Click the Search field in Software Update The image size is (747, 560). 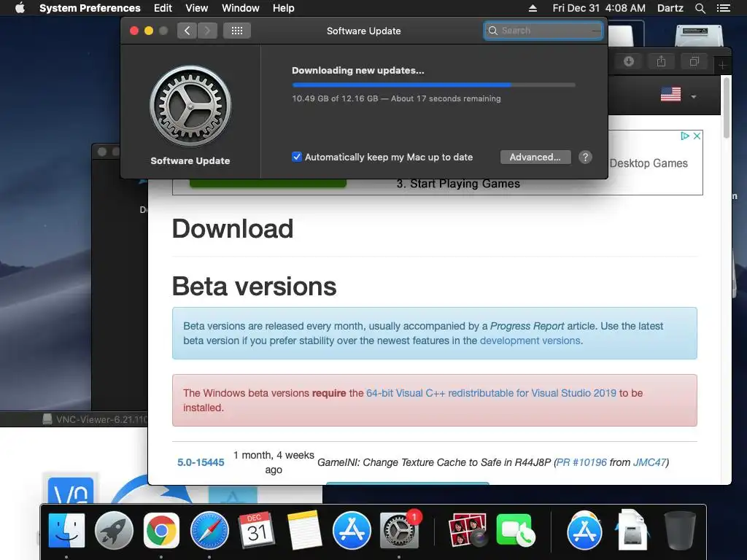[x=543, y=31]
